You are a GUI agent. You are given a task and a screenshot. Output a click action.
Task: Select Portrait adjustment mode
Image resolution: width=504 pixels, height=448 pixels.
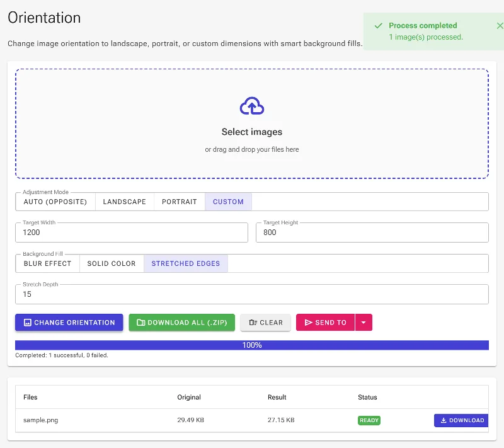180,202
